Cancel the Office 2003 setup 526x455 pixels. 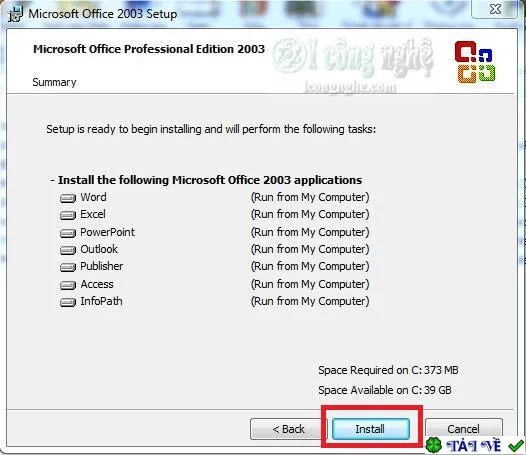click(464, 428)
